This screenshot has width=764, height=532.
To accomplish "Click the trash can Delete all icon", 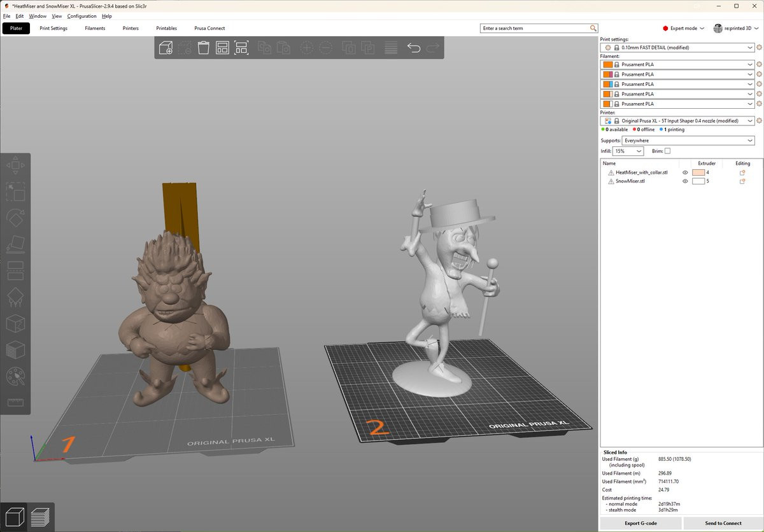I will 203,48.
